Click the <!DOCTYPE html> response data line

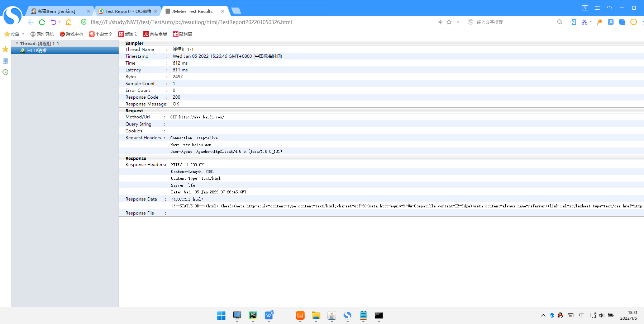pyautogui.click(x=187, y=199)
